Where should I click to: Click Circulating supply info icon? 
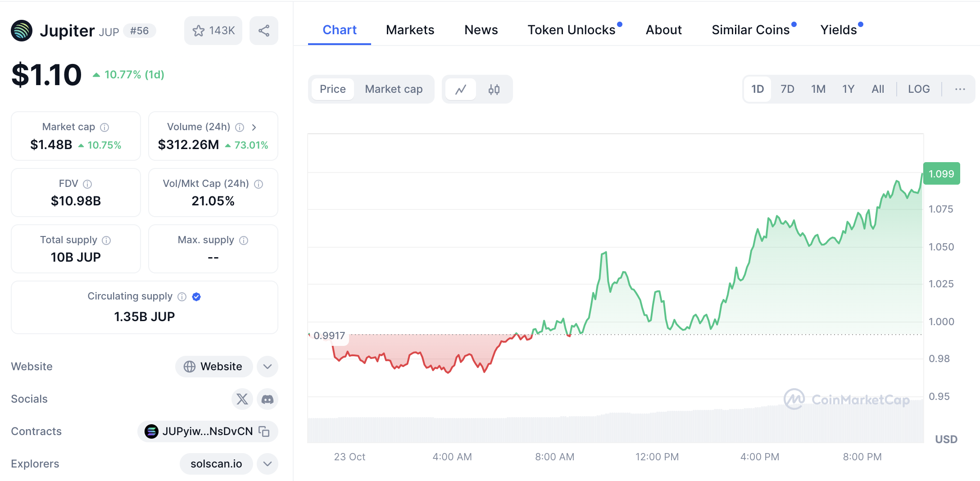pos(182,296)
